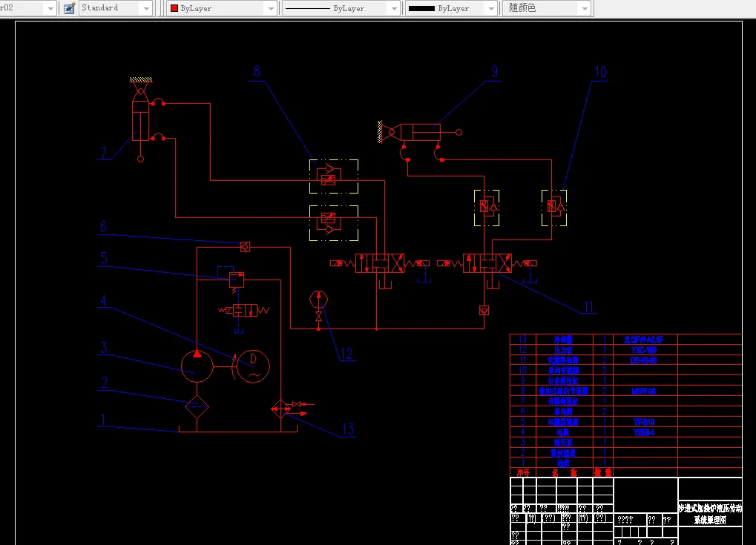Click leader callout number 1 near tank
The image size is (756, 545).
[x=102, y=420]
